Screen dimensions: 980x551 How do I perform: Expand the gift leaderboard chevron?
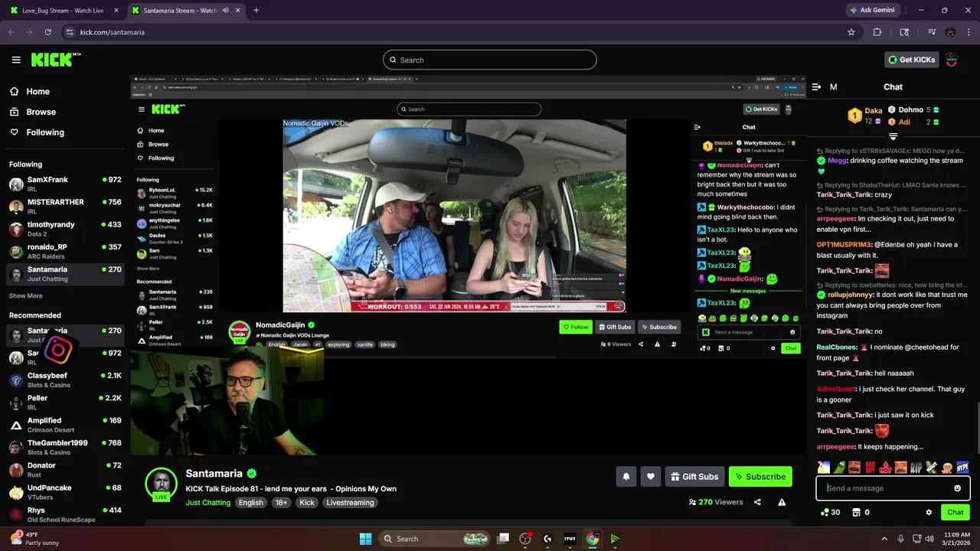click(x=893, y=137)
